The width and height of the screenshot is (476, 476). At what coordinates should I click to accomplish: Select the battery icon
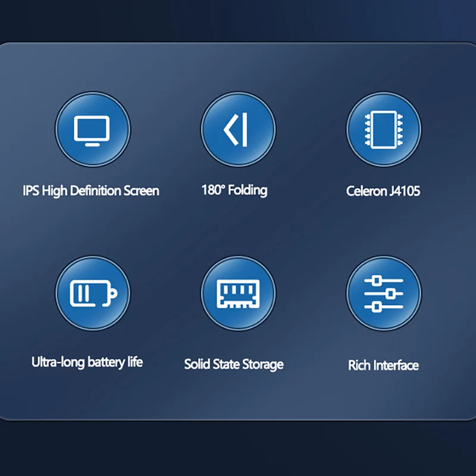tap(93, 293)
